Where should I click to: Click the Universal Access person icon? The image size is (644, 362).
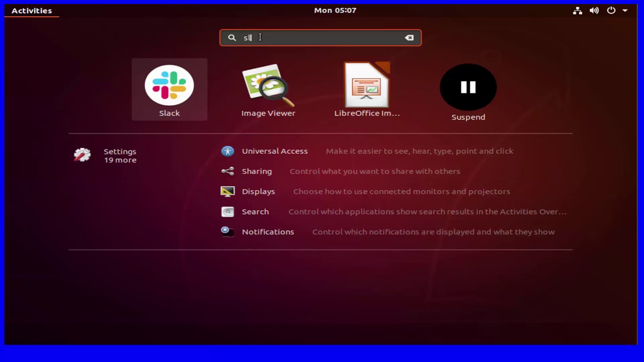(x=227, y=151)
